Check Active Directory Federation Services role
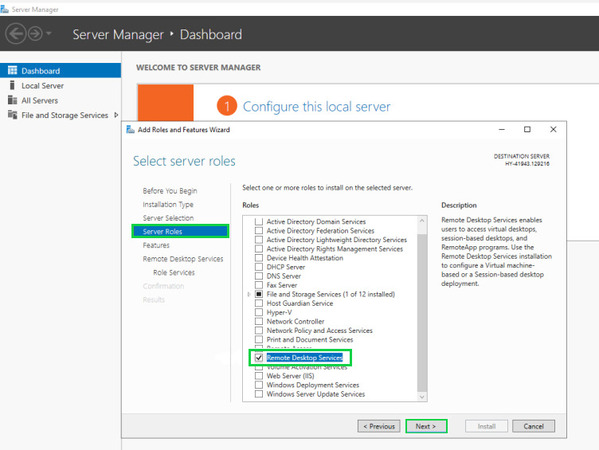The height and width of the screenshot is (450, 599). [x=259, y=230]
